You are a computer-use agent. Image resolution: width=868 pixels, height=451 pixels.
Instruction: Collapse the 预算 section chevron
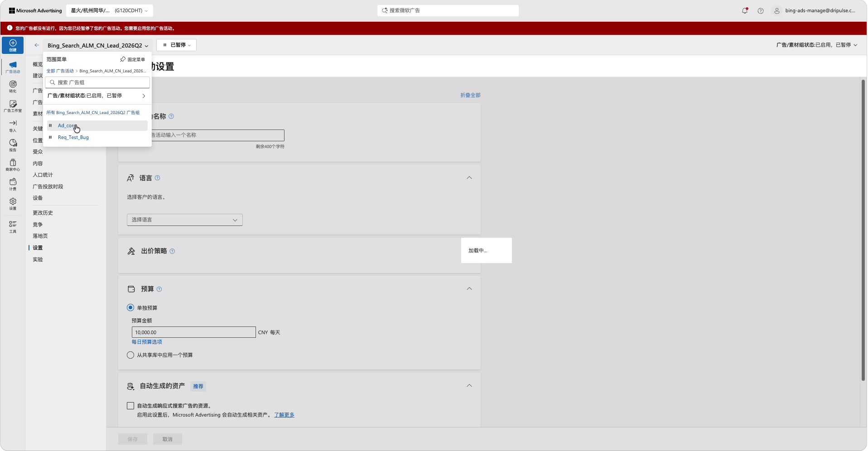pos(469,289)
